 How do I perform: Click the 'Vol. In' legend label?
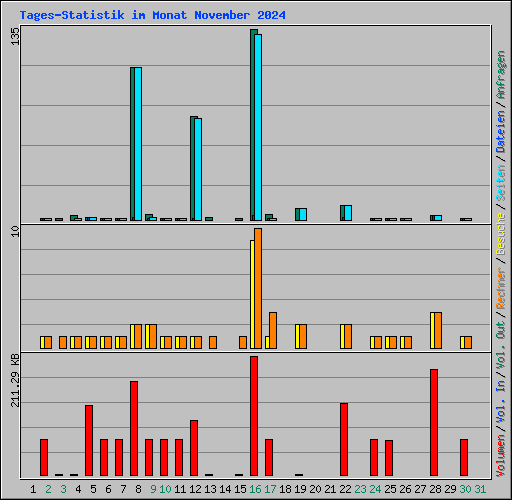pyautogui.click(x=501, y=402)
